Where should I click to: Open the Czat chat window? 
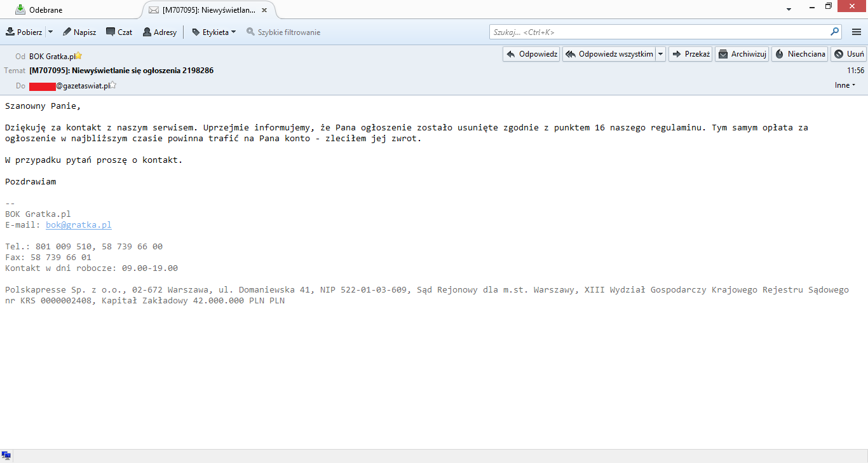coord(119,32)
